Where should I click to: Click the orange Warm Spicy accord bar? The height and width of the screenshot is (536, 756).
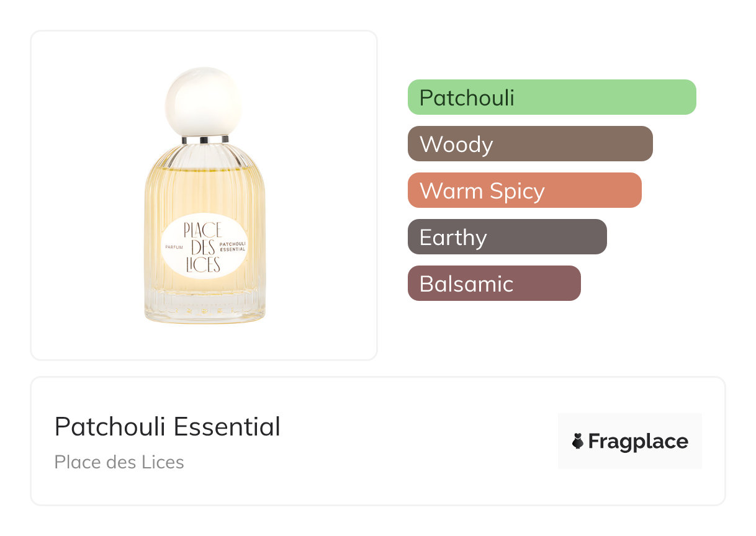tap(524, 190)
